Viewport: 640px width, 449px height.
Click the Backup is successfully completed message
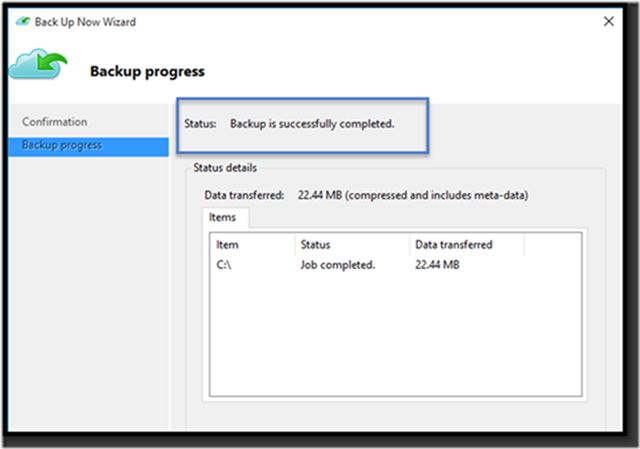click(312, 124)
